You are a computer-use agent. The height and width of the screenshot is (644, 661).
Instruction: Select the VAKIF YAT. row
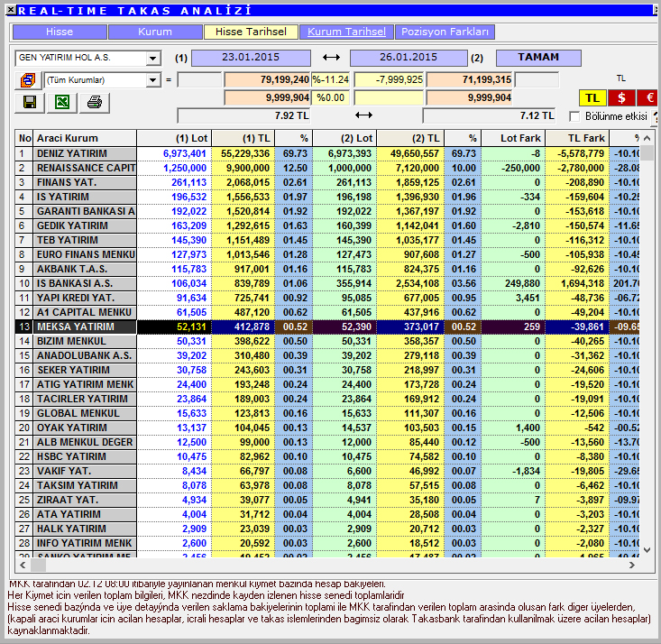[327, 471]
